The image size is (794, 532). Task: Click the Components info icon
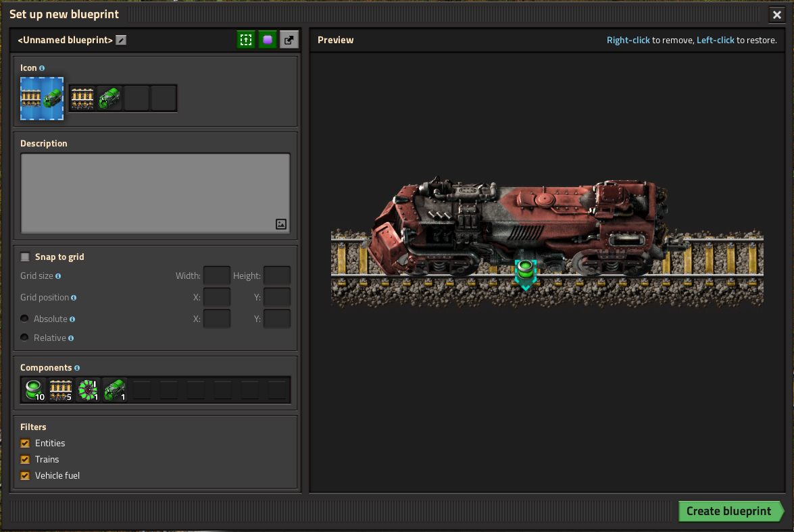[77, 368]
